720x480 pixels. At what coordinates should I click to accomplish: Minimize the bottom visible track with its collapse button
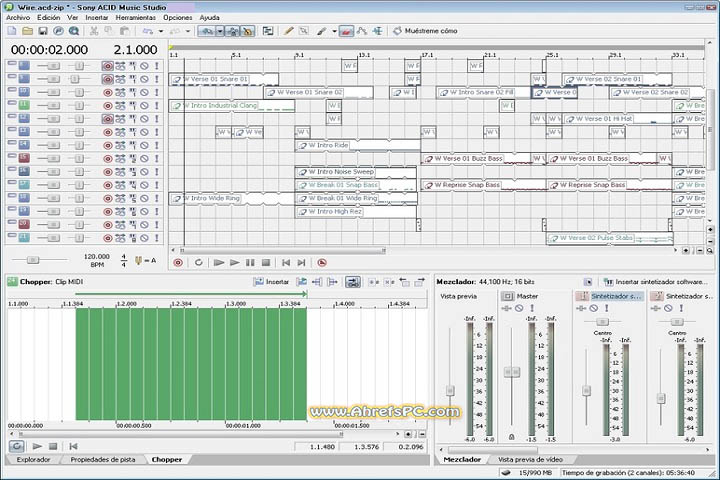point(12,236)
